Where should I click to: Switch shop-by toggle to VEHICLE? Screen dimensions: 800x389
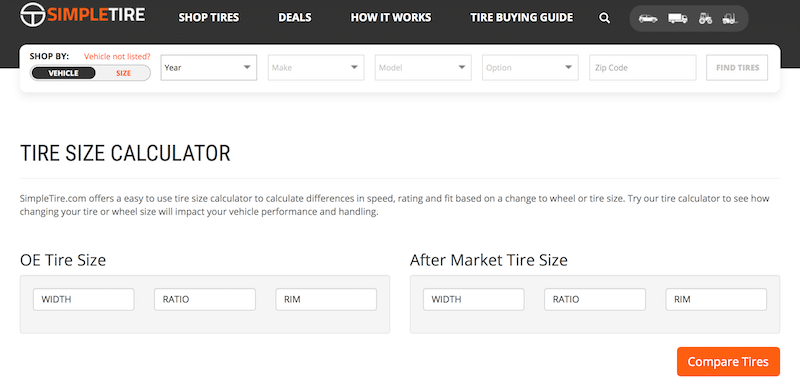[63, 73]
